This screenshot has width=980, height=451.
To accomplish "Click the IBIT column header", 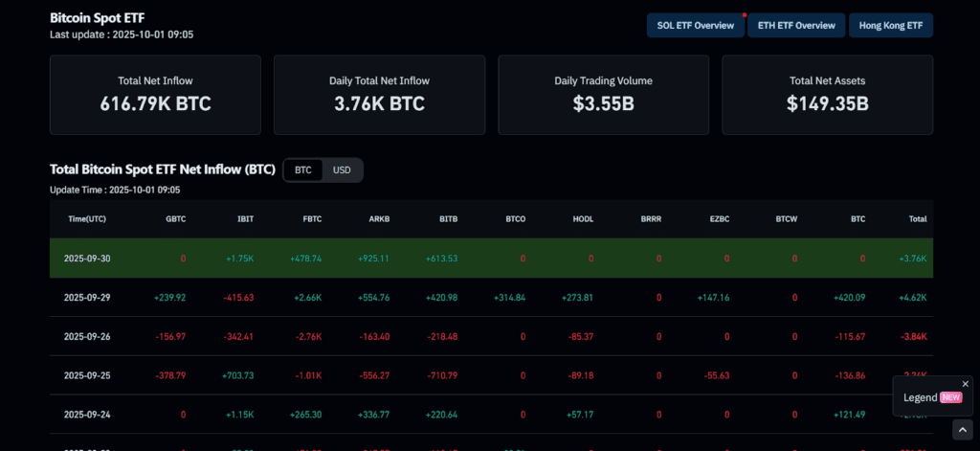I will pos(245,219).
